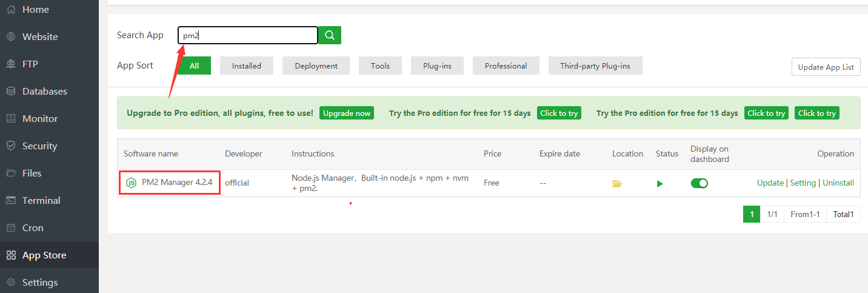868x293 pixels.
Task: Click the Search App input field
Action: (x=248, y=35)
